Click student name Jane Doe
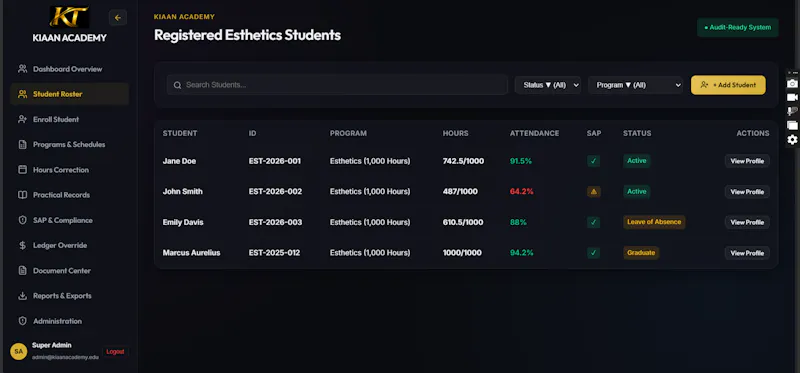 tap(179, 161)
